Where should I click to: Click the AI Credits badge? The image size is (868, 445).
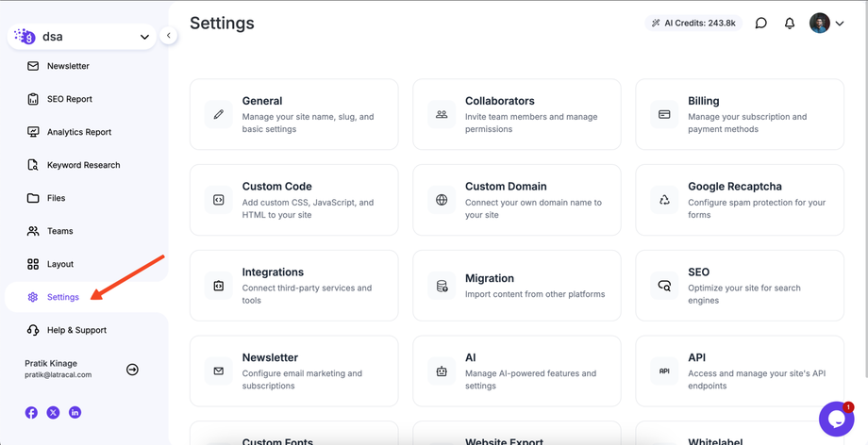tap(693, 23)
